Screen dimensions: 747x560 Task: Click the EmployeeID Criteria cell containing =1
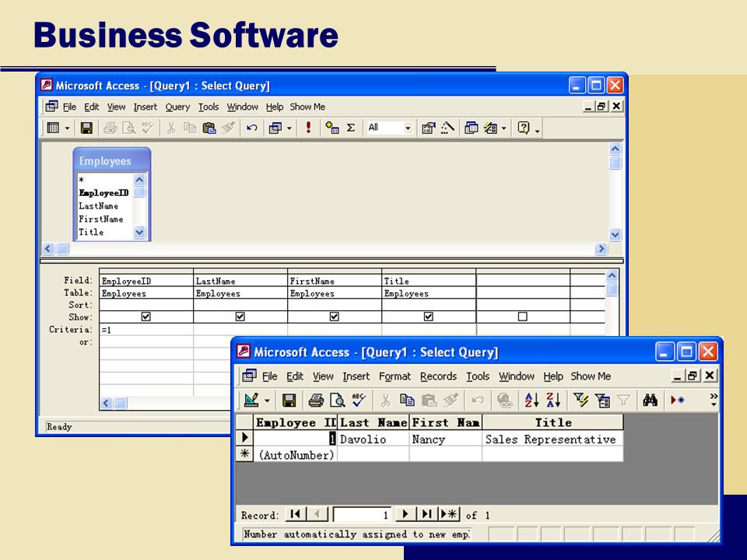[x=146, y=330]
